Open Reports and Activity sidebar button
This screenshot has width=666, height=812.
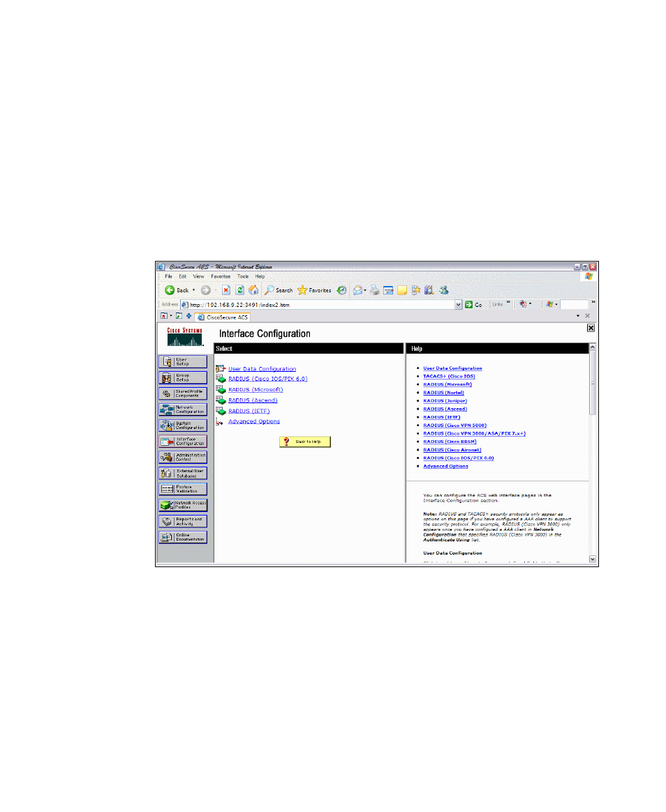pyautogui.click(x=183, y=522)
